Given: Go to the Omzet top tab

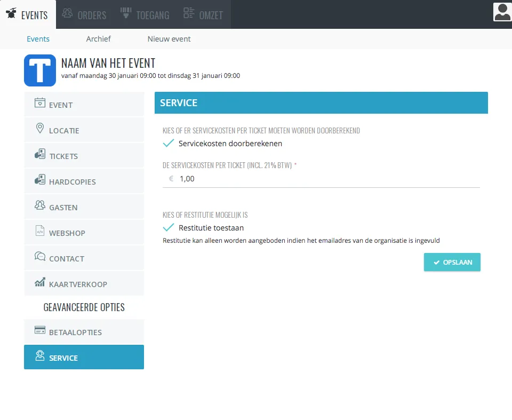Looking at the screenshot, I should point(203,15).
